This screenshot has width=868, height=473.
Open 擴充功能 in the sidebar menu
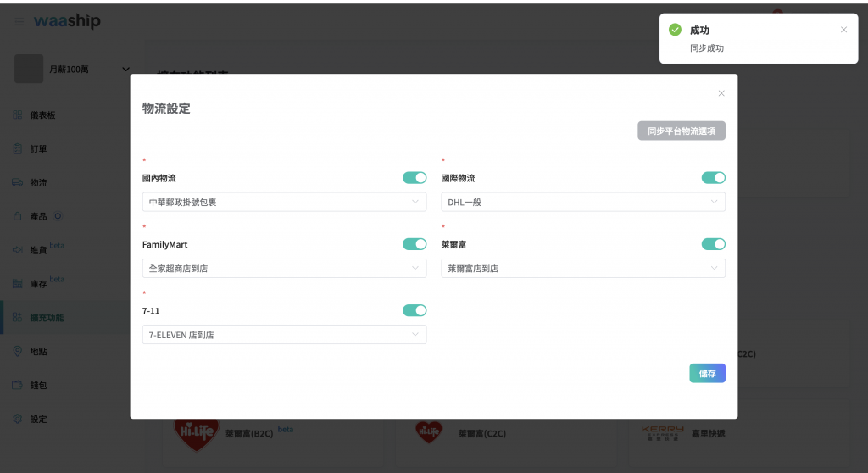click(x=47, y=318)
